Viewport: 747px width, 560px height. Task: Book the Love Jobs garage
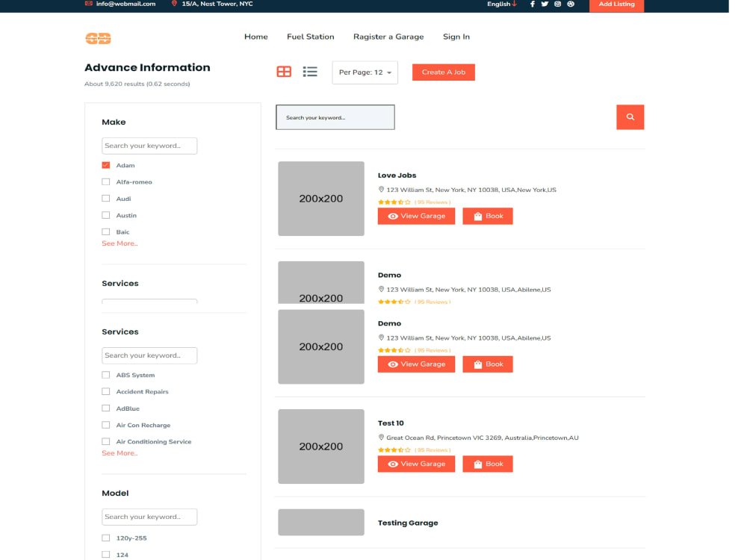click(x=488, y=217)
